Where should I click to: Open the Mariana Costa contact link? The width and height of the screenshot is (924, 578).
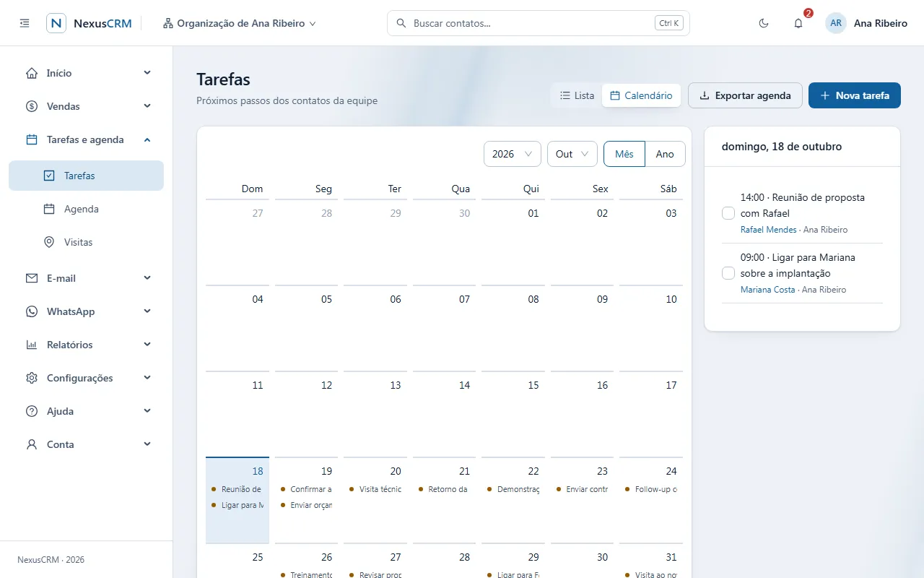(768, 290)
